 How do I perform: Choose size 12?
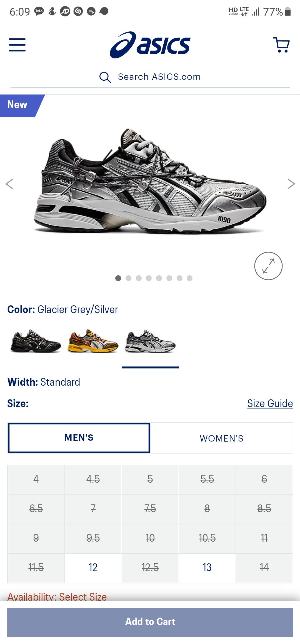click(93, 568)
